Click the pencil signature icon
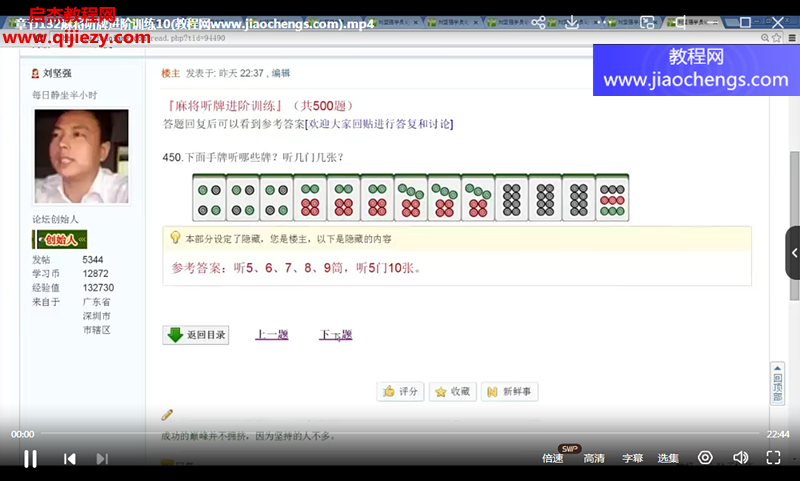This screenshot has width=800, height=481. pyautogui.click(x=167, y=415)
